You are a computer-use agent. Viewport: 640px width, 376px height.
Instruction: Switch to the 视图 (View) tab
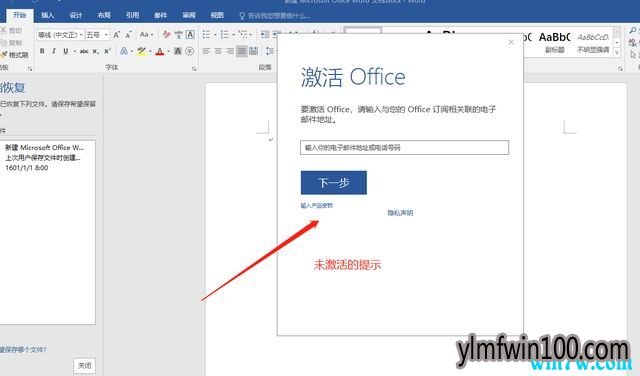point(217,15)
